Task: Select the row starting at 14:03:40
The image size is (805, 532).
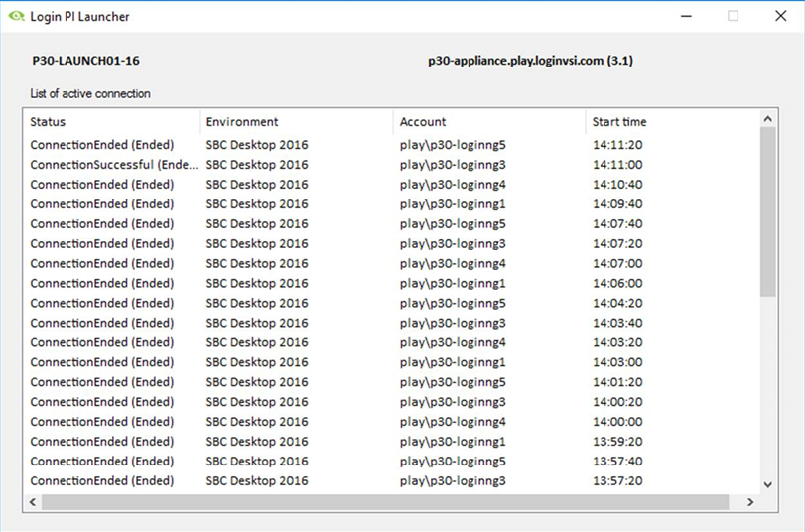Action: 392,323
